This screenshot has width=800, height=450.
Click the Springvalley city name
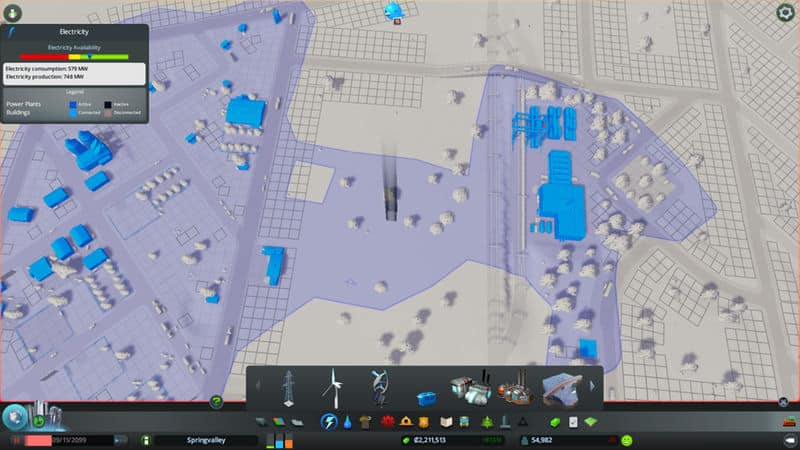[x=206, y=440]
